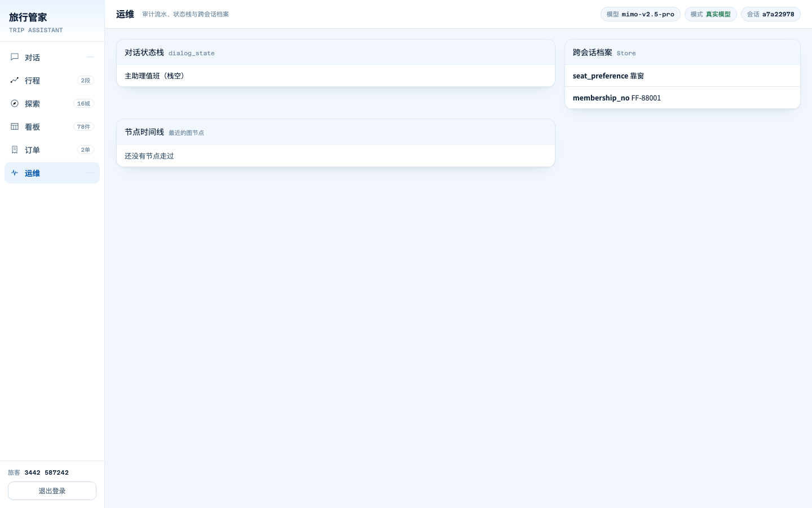Click the 运维 page heading
The width and height of the screenshot is (812, 508).
(125, 14)
